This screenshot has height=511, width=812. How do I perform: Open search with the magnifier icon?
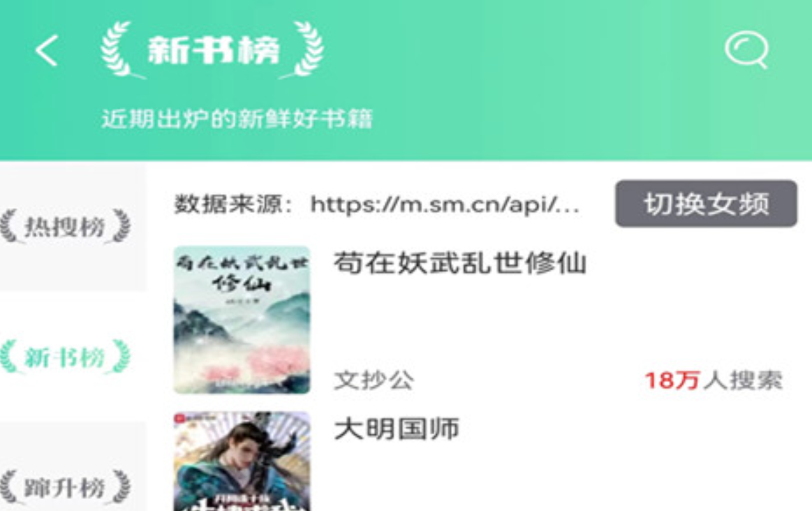point(747,50)
